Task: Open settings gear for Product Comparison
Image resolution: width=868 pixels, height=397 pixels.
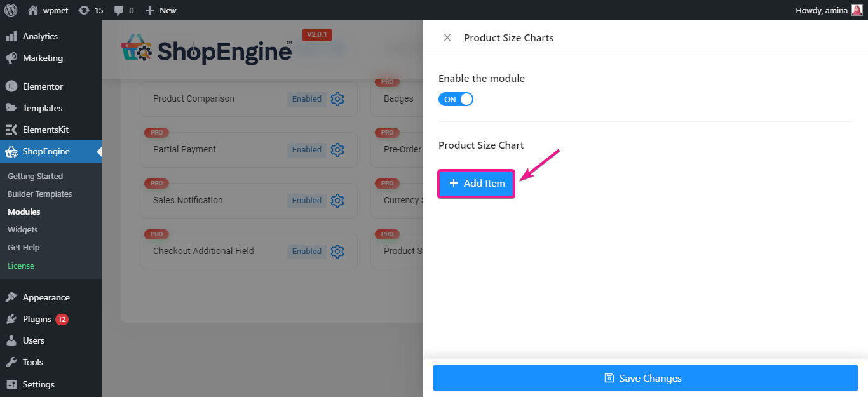Action: [x=337, y=99]
